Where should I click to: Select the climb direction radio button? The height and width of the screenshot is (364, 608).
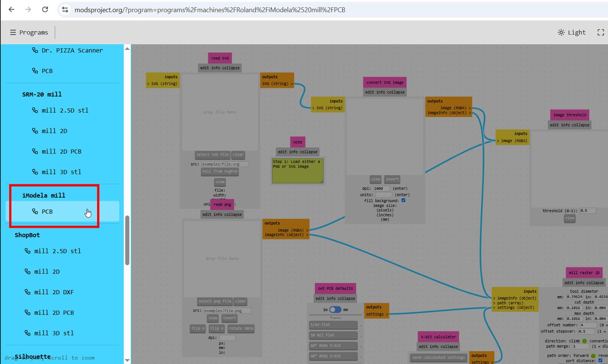[585, 341]
